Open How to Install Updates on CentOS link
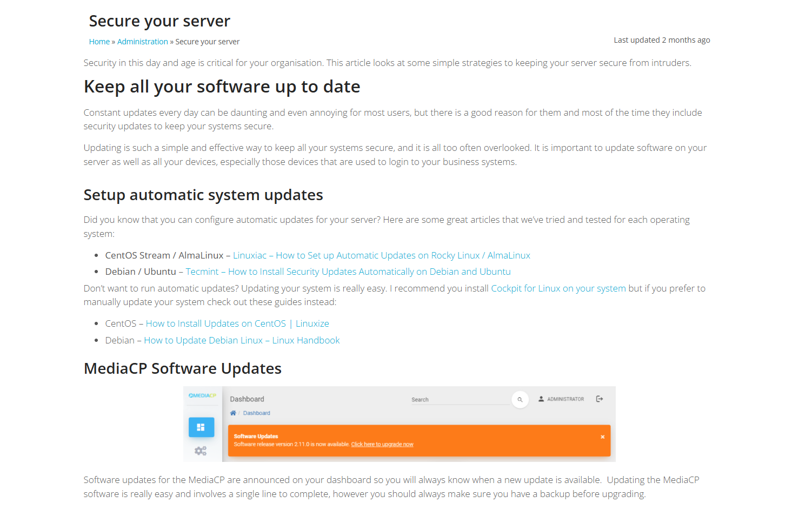Screen dimensions: 812x509 tap(237, 323)
